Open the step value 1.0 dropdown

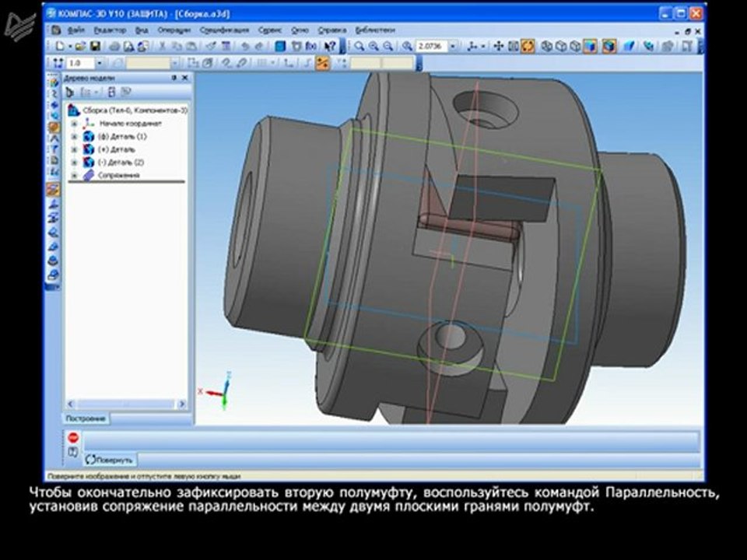100,63
